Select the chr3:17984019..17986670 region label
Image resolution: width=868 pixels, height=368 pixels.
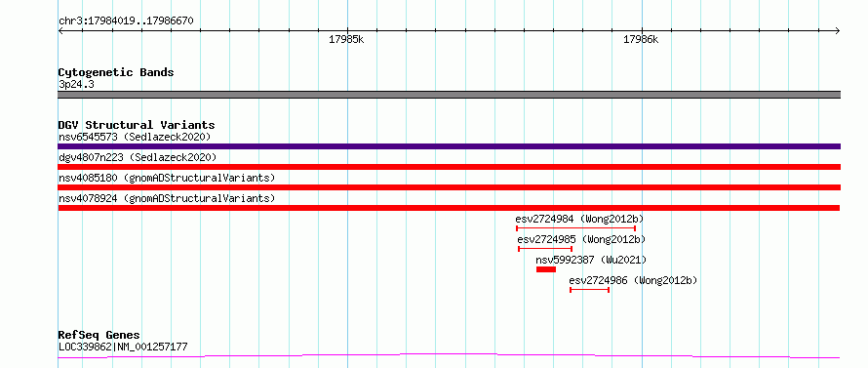tap(126, 21)
